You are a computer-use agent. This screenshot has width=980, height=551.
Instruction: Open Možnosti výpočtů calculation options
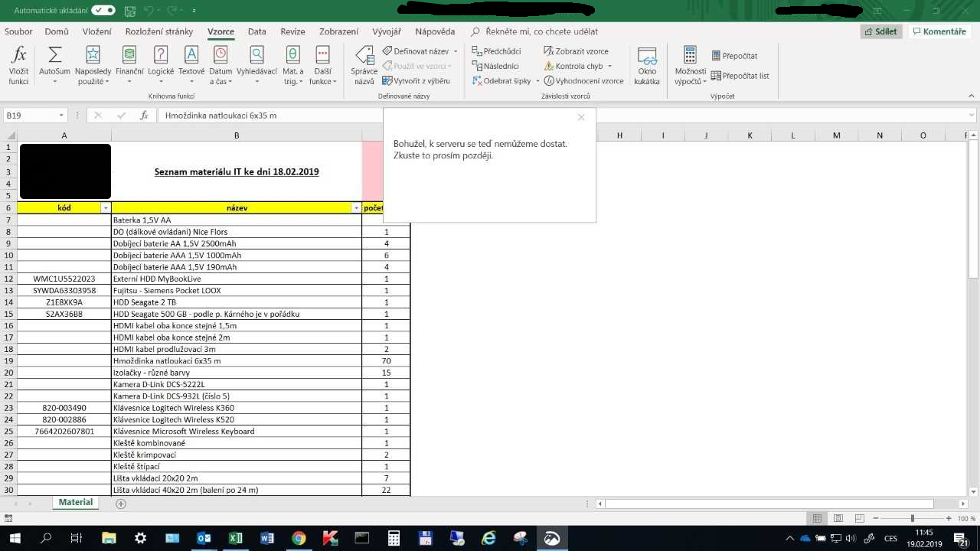(x=690, y=65)
